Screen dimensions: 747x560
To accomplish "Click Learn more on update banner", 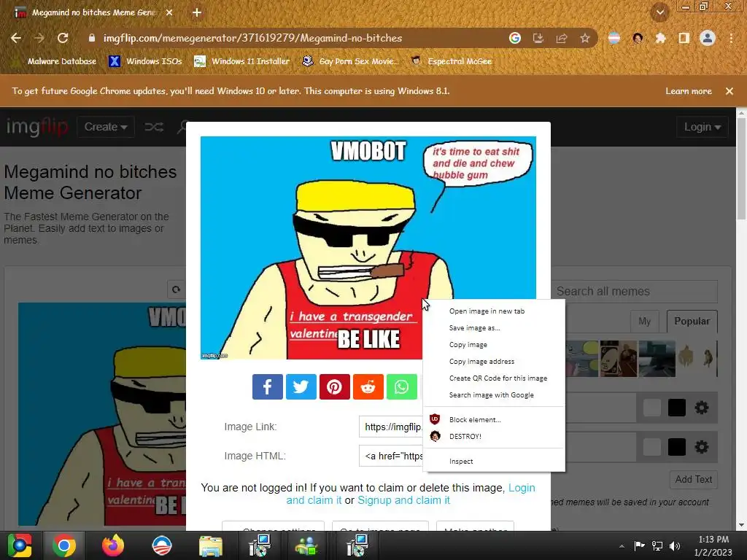I will (x=689, y=91).
